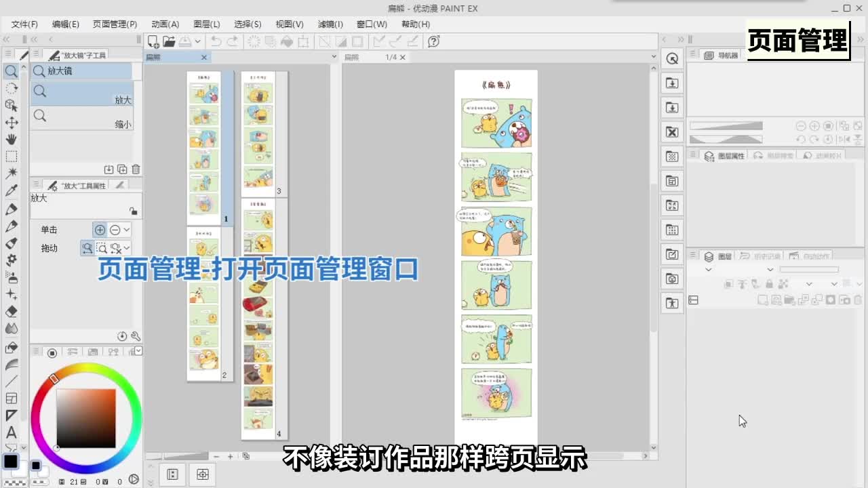Open the 滤镜(I) menu
Screen dimensions: 868x488
click(330, 24)
